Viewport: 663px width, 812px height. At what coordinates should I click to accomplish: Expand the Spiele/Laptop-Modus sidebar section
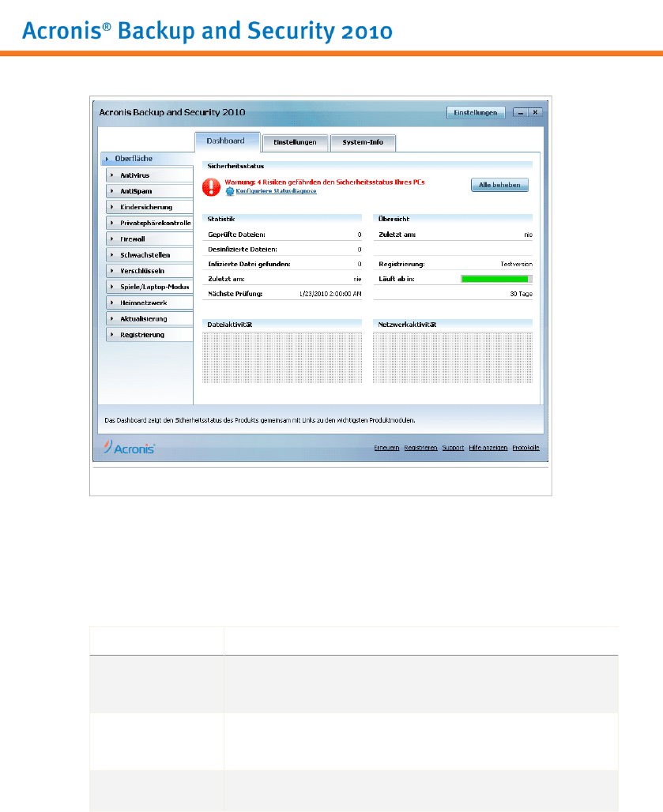(x=149, y=287)
